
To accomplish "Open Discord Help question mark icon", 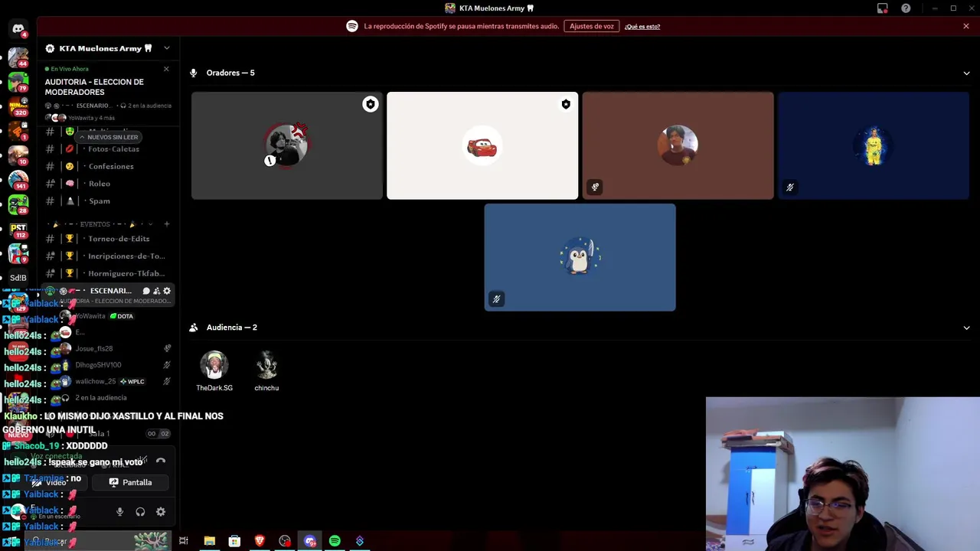I will pos(906,8).
